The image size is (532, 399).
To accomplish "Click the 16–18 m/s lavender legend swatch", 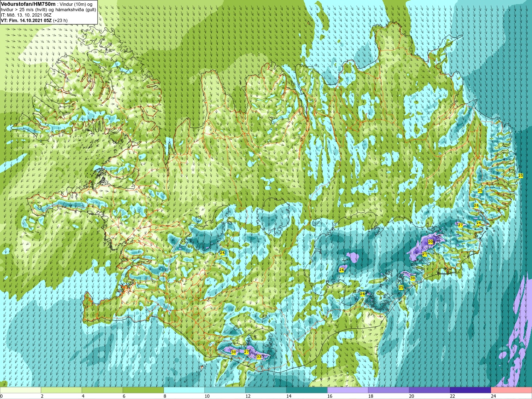I will 348,390.
